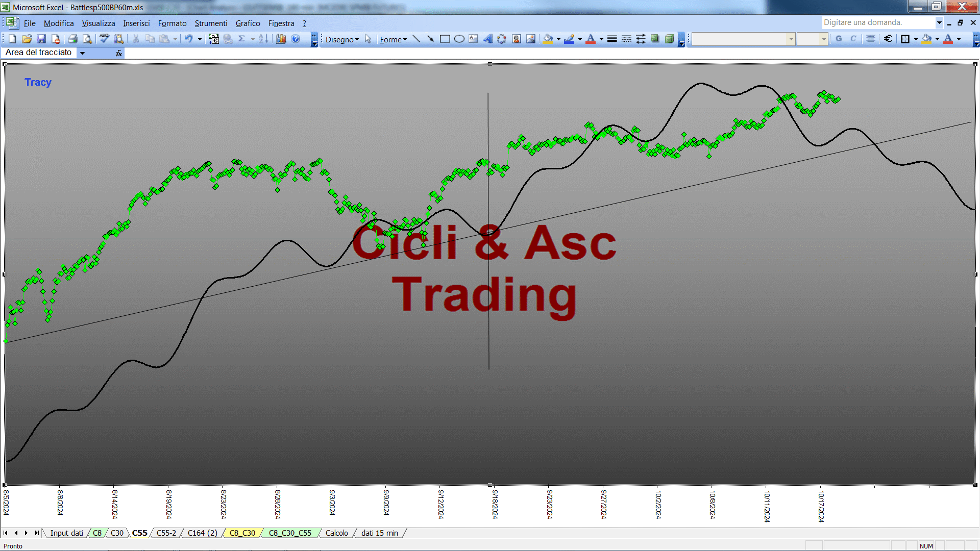Open the Visualizza menu
Image resolution: width=980 pixels, height=551 pixels.
[x=99, y=23]
